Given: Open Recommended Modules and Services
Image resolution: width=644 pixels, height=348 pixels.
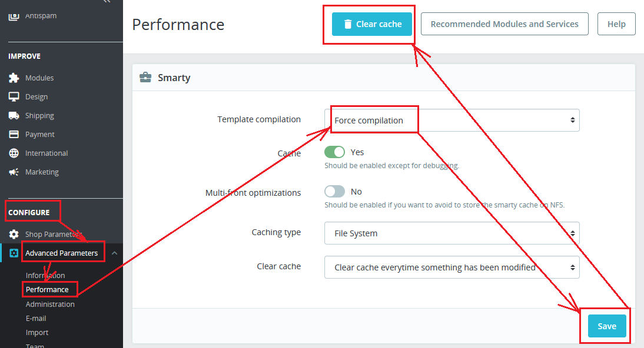Looking at the screenshot, I should 504,24.
